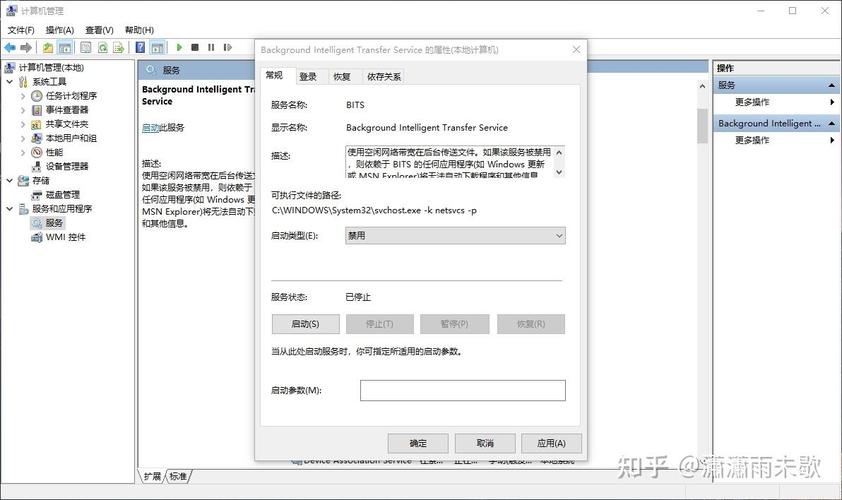This screenshot has width=842, height=500.
Task: Open the 文件(F) menu
Action: [21, 30]
